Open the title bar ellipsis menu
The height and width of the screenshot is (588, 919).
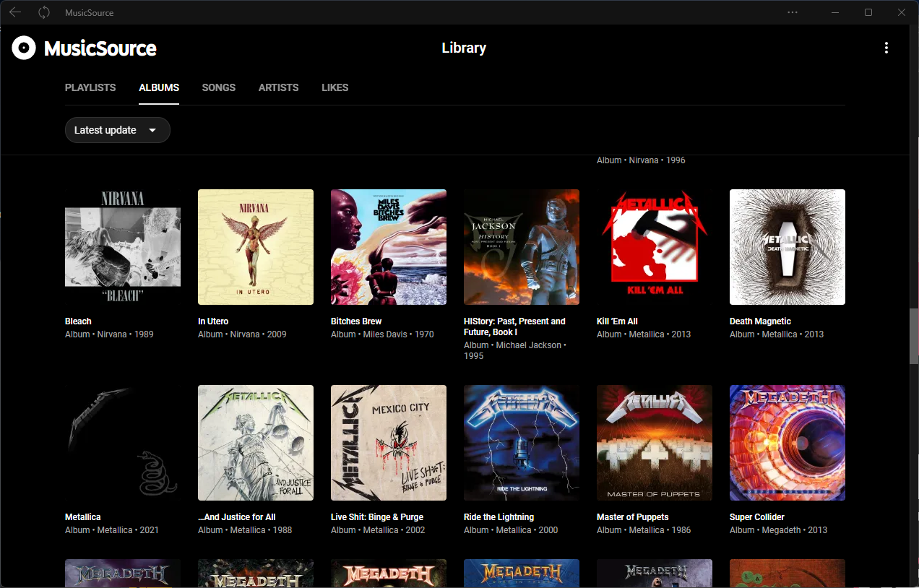click(793, 12)
